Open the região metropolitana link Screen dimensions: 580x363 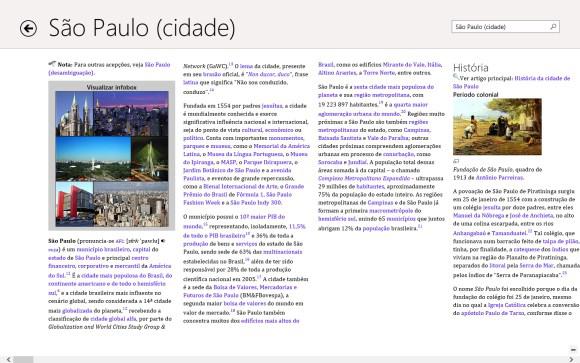point(382,95)
